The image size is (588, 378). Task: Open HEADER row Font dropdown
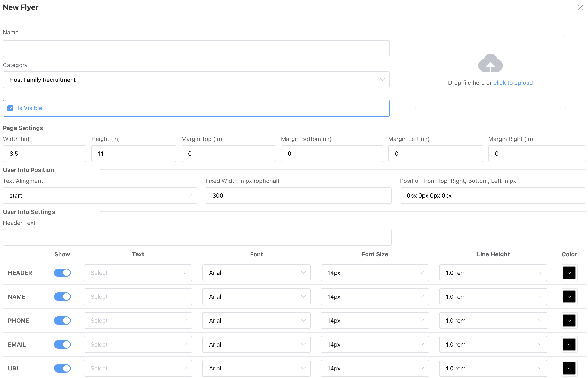[x=256, y=273]
